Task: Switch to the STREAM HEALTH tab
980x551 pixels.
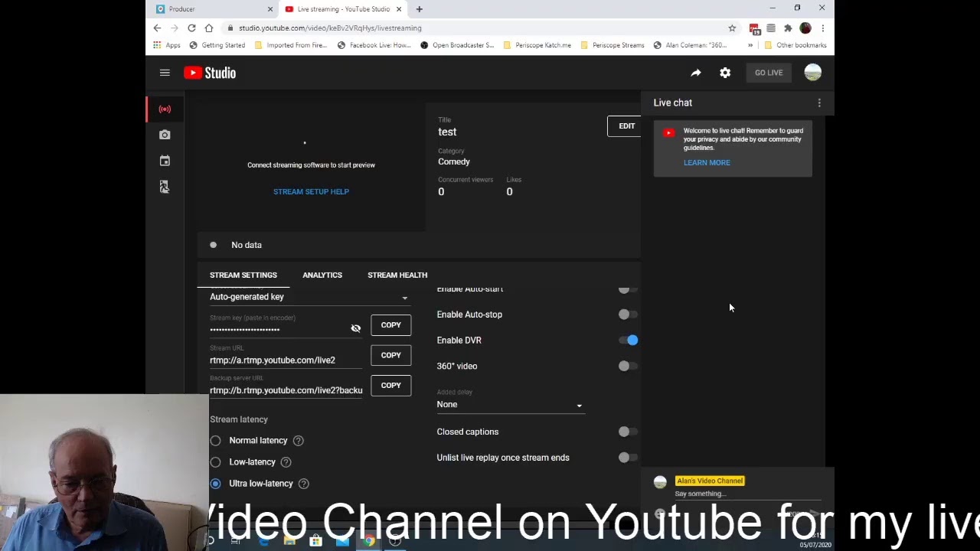Action: (x=397, y=275)
